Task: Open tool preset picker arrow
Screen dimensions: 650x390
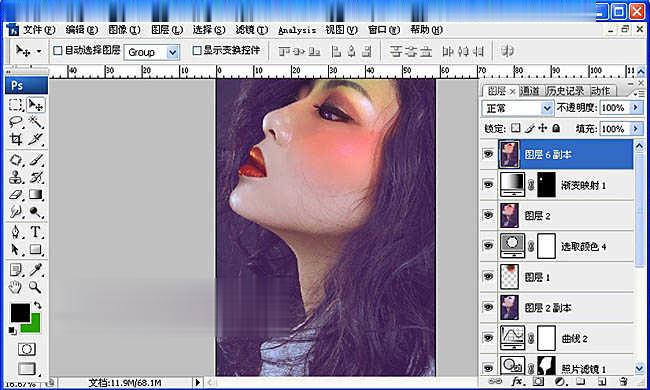Action: click(x=39, y=51)
